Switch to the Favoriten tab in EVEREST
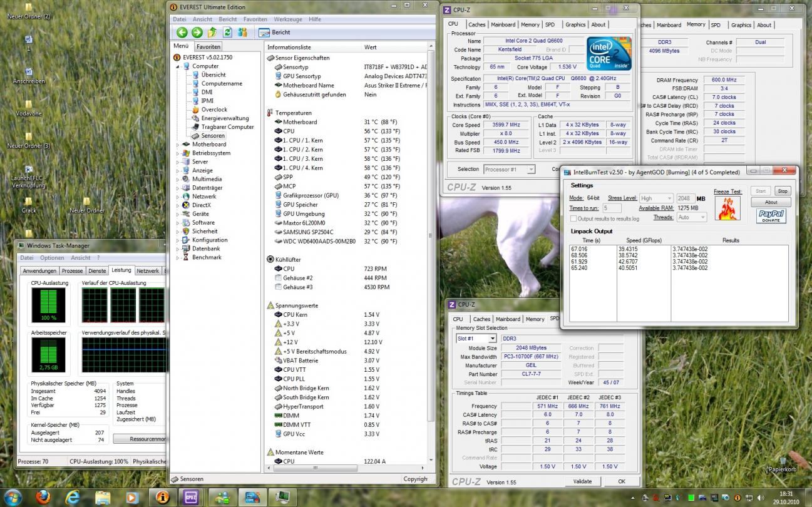812x507 pixels. point(208,47)
